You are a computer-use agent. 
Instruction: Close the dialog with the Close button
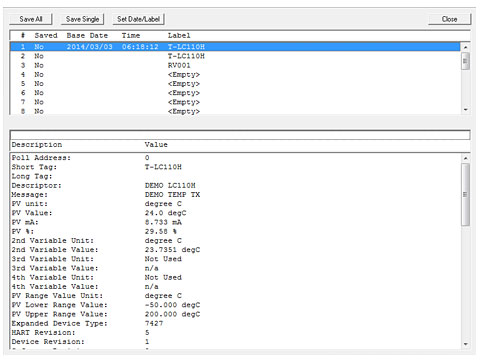pyautogui.click(x=449, y=19)
